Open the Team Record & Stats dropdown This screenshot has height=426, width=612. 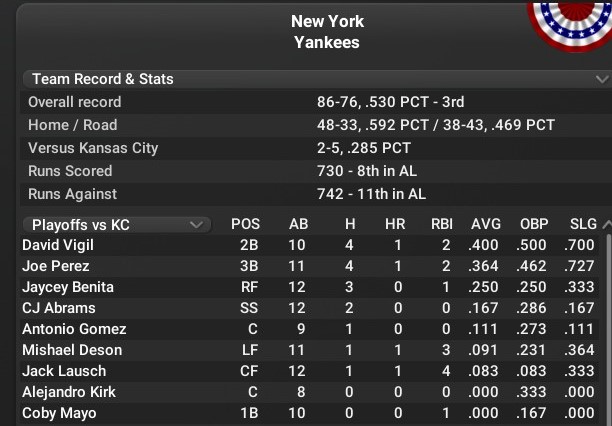(317, 79)
